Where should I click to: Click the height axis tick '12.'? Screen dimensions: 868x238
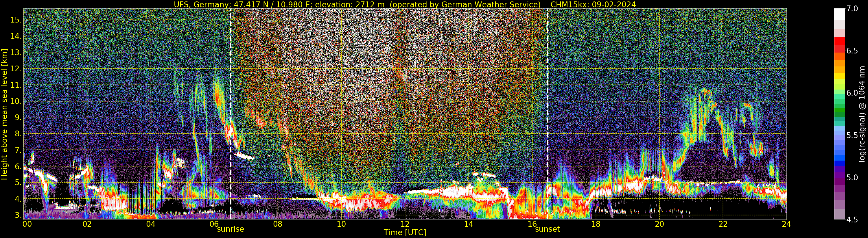[16, 69]
